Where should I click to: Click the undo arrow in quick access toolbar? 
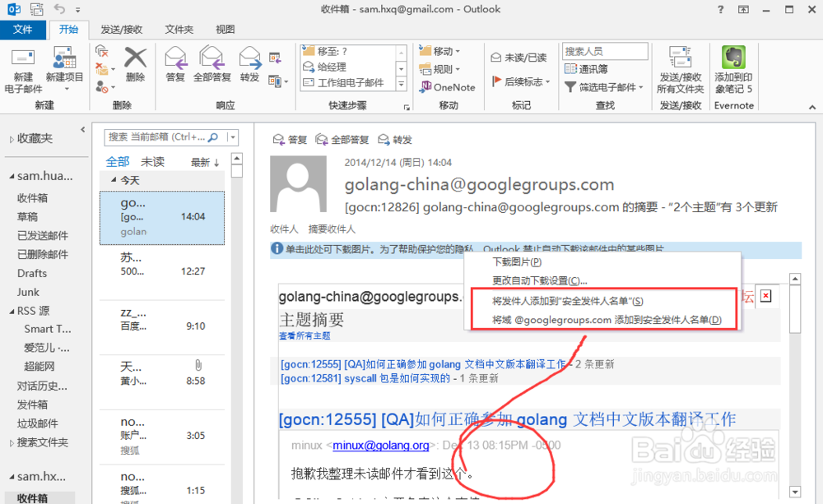coord(59,9)
